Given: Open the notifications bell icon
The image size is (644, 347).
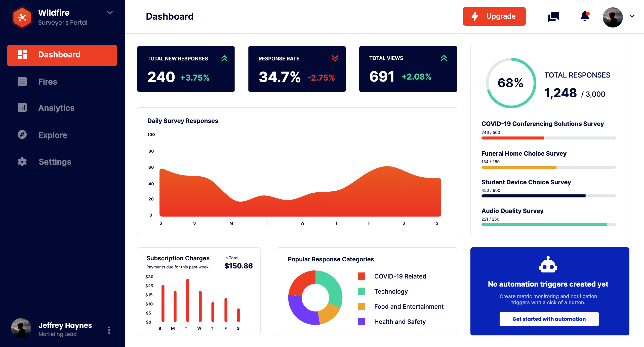Looking at the screenshot, I should pos(585,17).
